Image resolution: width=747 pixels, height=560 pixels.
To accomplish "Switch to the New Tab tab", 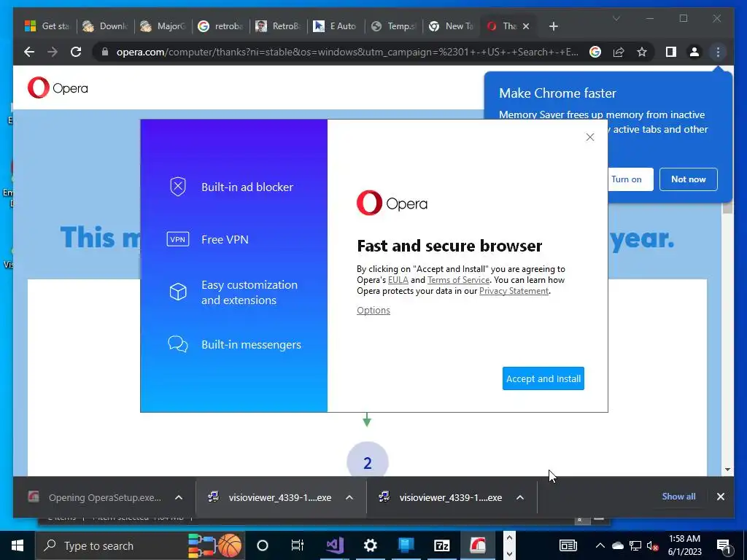I will pyautogui.click(x=451, y=26).
